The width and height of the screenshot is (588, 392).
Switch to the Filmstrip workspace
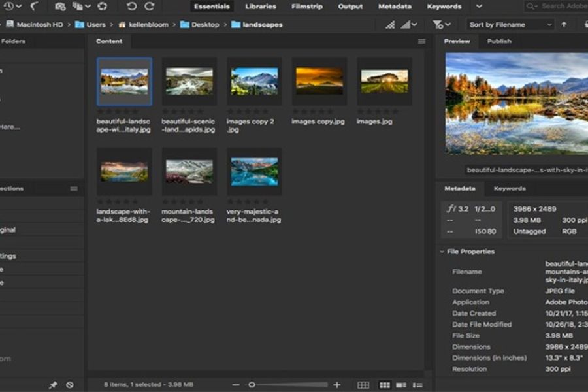tap(307, 7)
